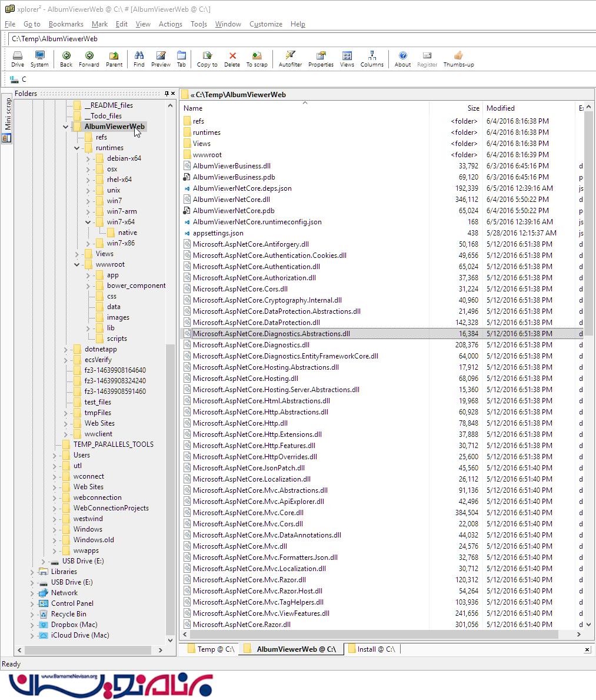Send selection To scrap icon
596x700 pixels.
[257, 58]
